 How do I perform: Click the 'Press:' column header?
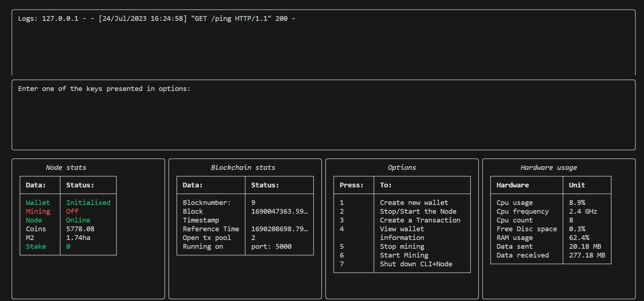point(352,185)
